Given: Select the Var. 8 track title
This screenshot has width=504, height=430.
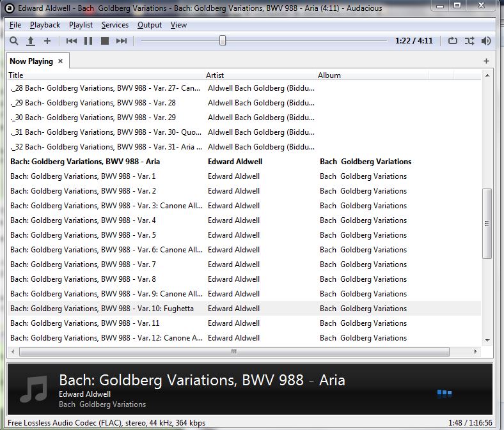Looking at the screenshot, I should pos(83,279).
